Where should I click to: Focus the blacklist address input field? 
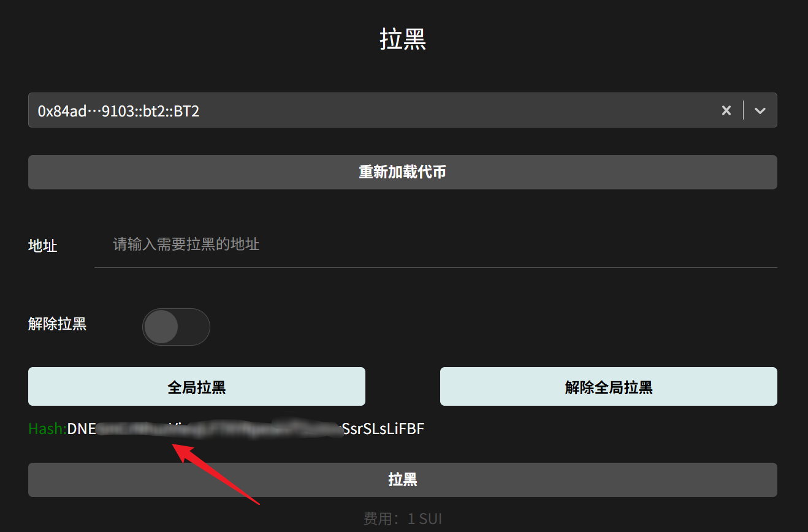[x=435, y=245]
